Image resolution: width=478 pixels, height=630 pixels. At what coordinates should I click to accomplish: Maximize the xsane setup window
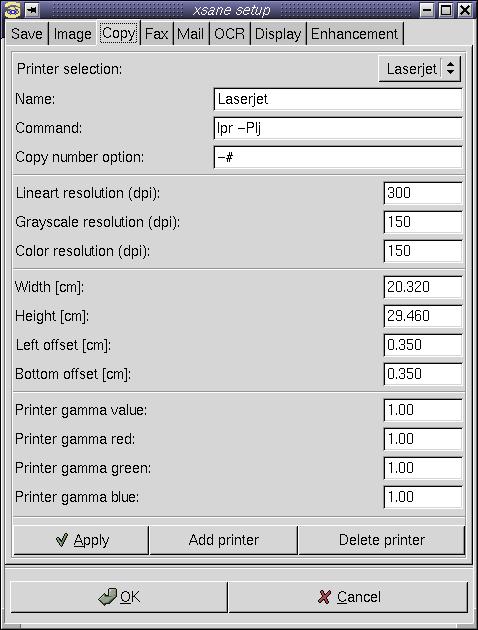(x=446, y=10)
